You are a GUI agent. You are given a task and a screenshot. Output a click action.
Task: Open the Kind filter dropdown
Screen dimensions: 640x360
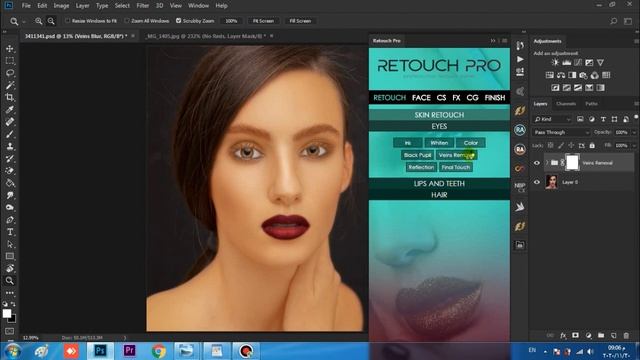point(553,119)
